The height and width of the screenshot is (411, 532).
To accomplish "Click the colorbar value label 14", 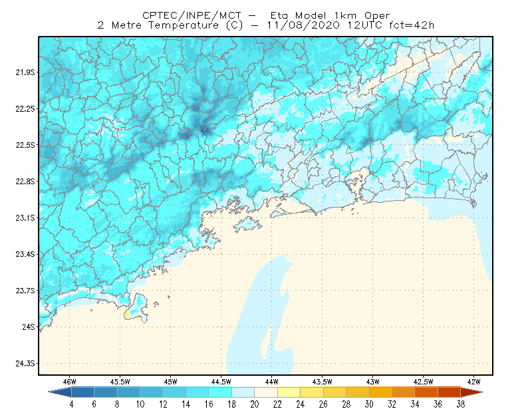I will tap(186, 404).
